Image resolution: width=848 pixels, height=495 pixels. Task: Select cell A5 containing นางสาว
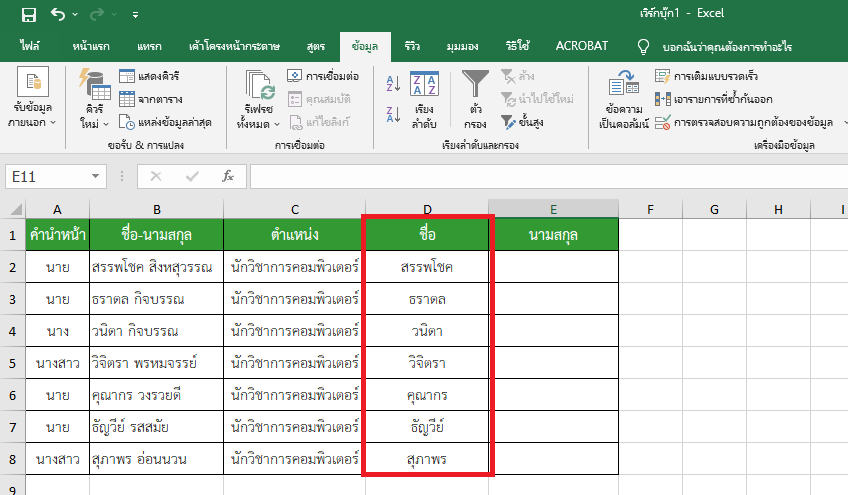(x=57, y=363)
